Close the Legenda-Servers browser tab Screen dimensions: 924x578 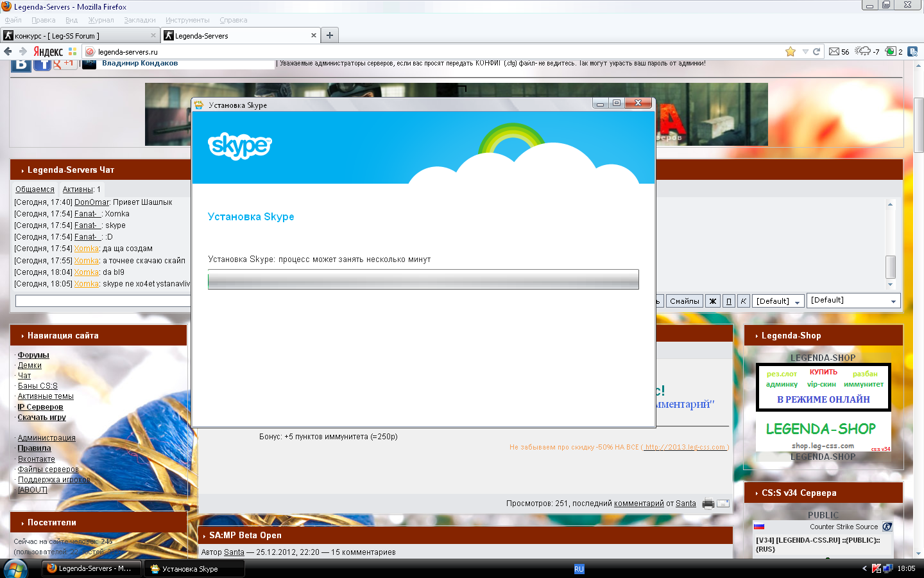click(x=314, y=35)
